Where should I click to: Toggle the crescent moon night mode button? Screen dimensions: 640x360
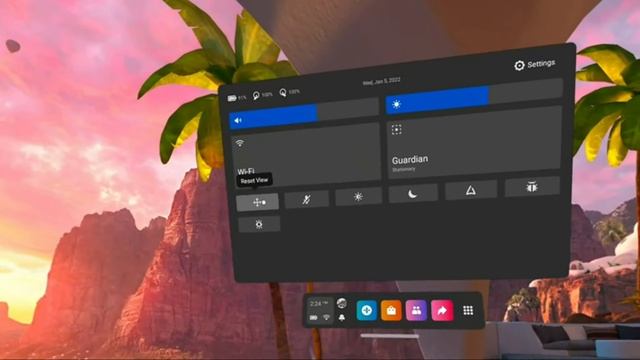coord(413,193)
